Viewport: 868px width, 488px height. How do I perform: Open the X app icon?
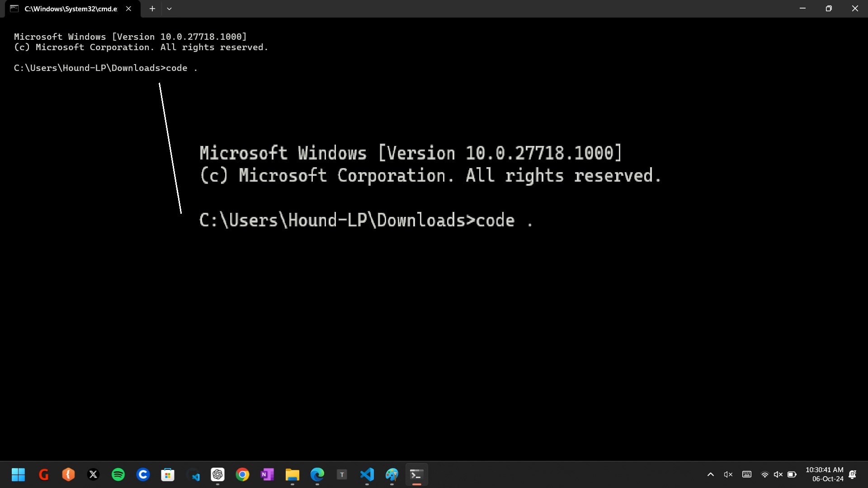coord(93,474)
